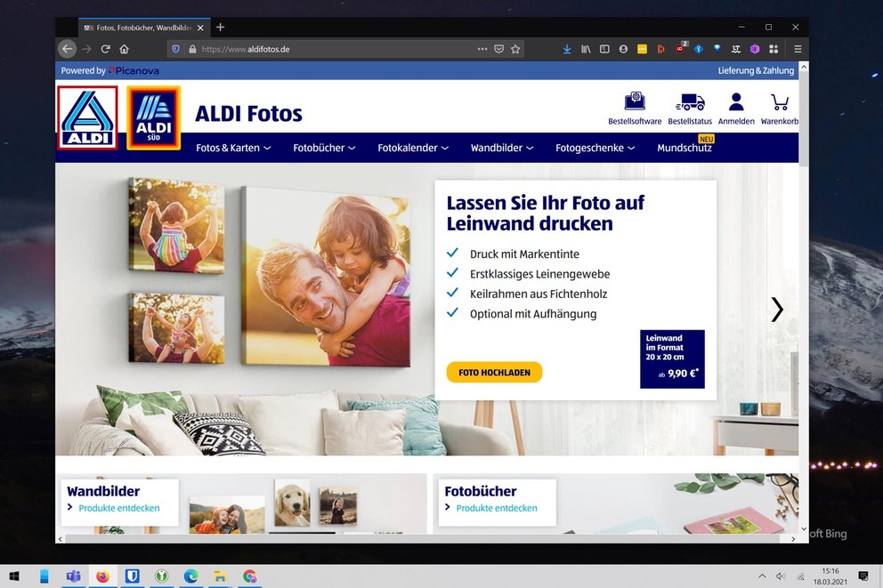Open the Windows Start menu

coord(14,576)
